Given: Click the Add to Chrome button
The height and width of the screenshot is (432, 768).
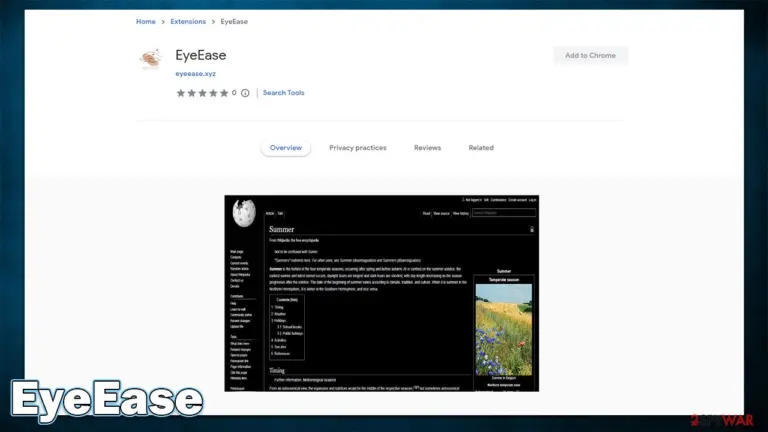Looking at the screenshot, I should click(590, 55).
